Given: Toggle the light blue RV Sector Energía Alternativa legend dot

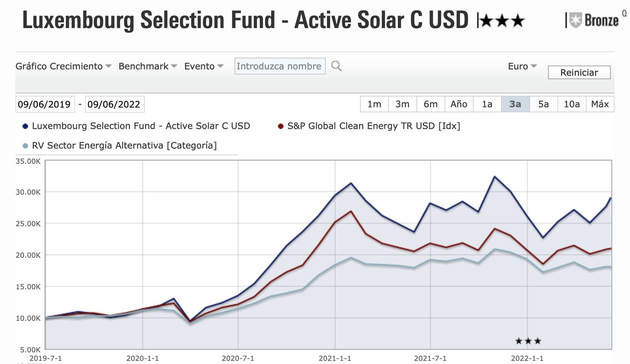Looking at the screenshot, I should pos(25,146).
